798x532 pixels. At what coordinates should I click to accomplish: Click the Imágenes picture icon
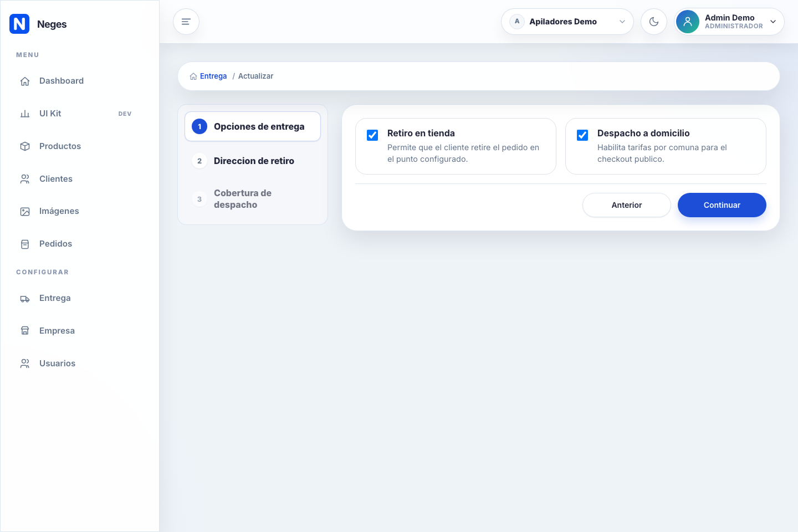[x=25, y=212]
